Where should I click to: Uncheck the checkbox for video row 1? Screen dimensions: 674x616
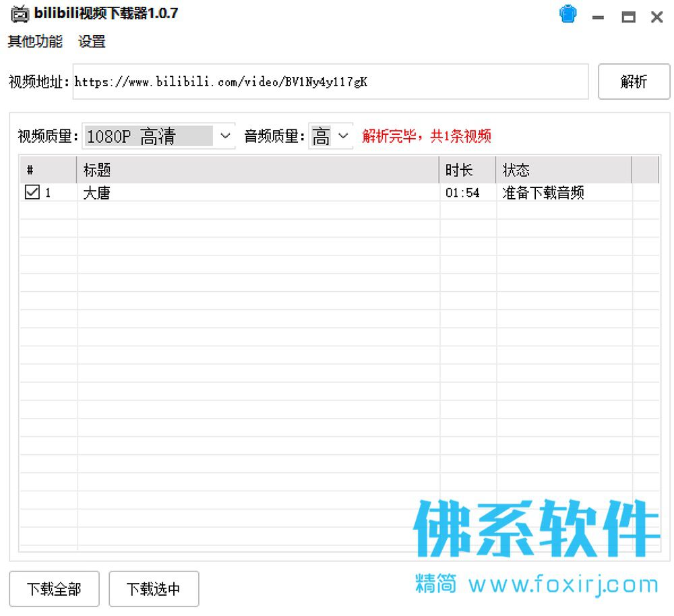tap(32, 191)
